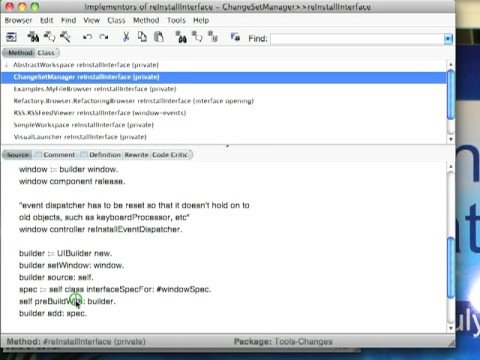Switch to the Method tab above the list
Screen dimensions: 480x360
point(19,53)
